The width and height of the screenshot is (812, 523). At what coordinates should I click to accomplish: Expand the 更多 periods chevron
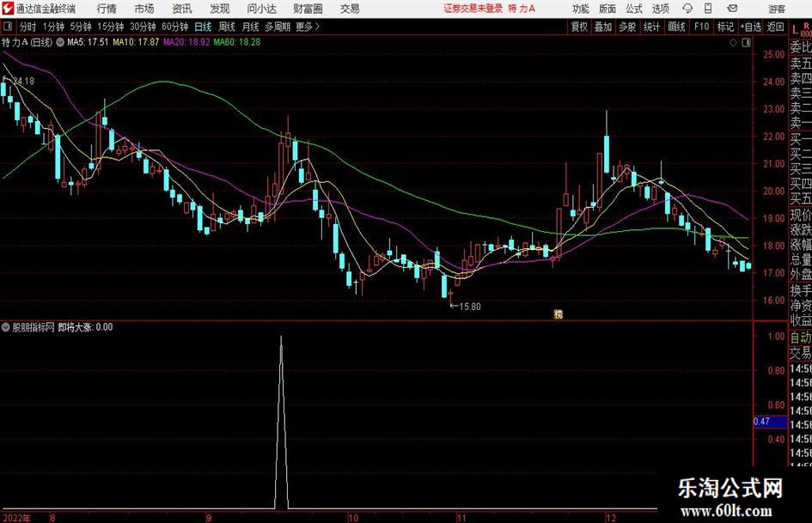click(308, 27)
